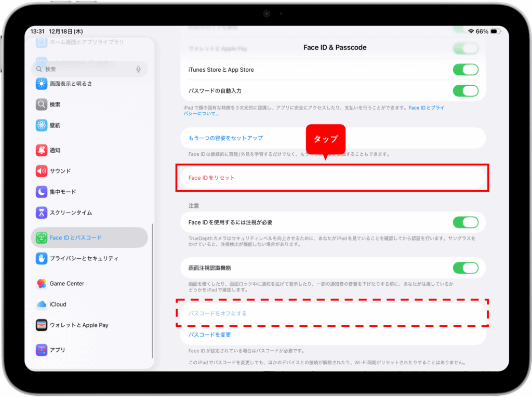Open サウンド sound settings icon
This screenshot has height=397, width=532.
pos(42,171)
